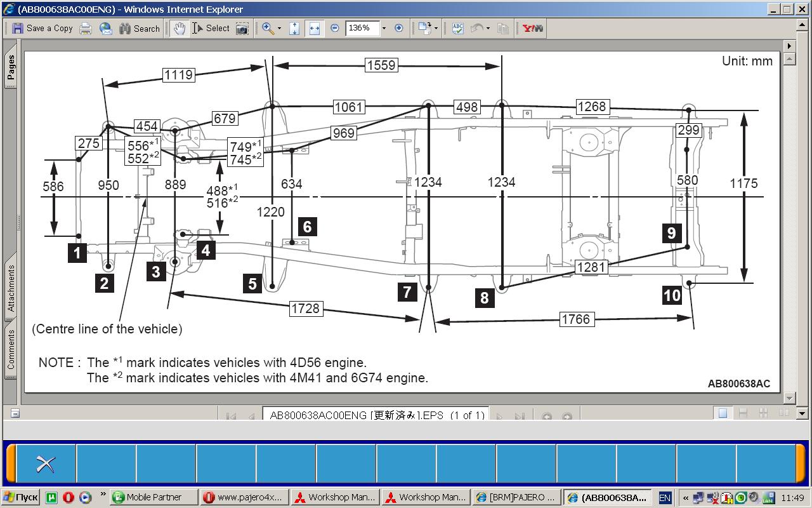The height and width of the screenshot is (508, 812).
Task: Click the Yahoo search toolbar icon
Action: tap(532, 28)
